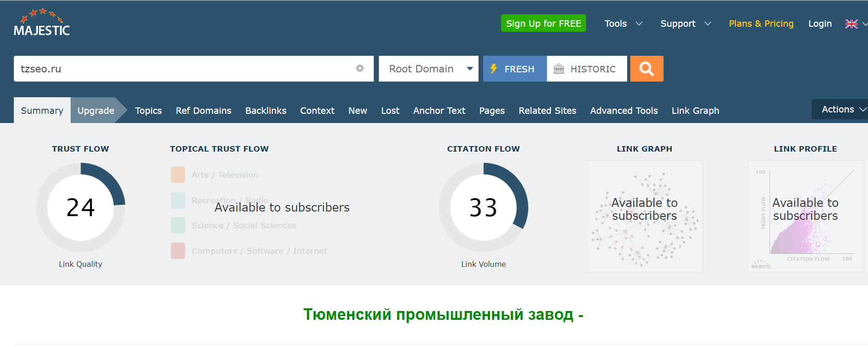Viewport: 868px width, 347px height.
Task: Expand the Tools menu
Action: click(x=623, y=24)
